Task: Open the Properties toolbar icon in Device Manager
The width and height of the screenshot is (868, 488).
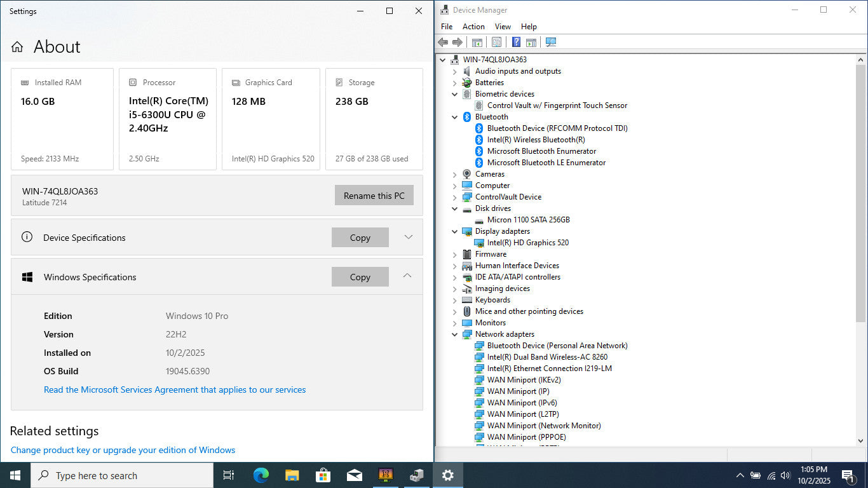Action: click(496, 42)
